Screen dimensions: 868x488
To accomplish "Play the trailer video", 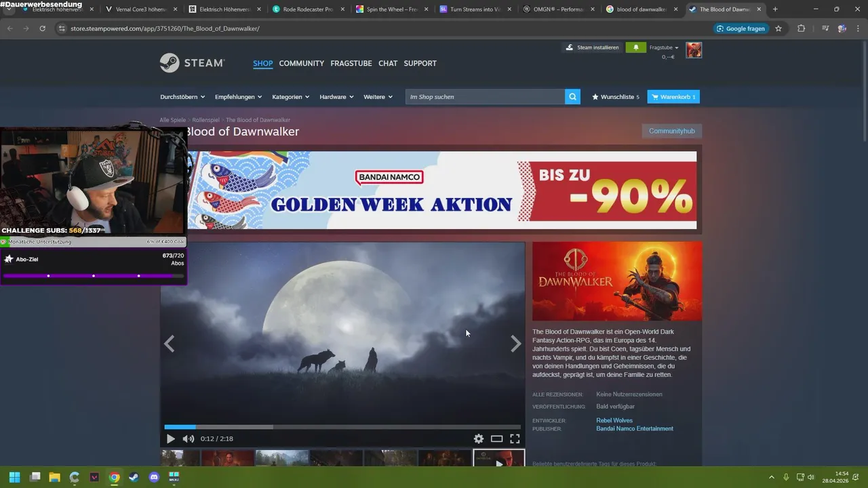I will 170,439.
